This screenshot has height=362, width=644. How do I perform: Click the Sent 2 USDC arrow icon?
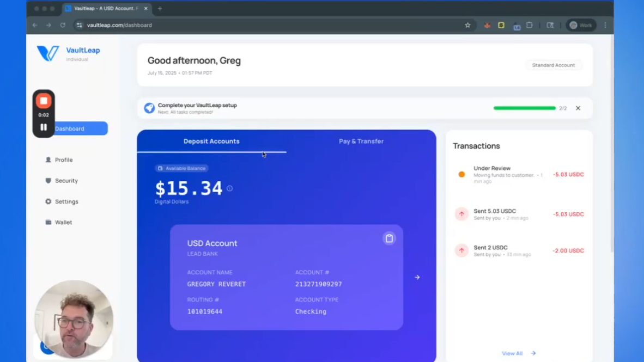[461, 251]
